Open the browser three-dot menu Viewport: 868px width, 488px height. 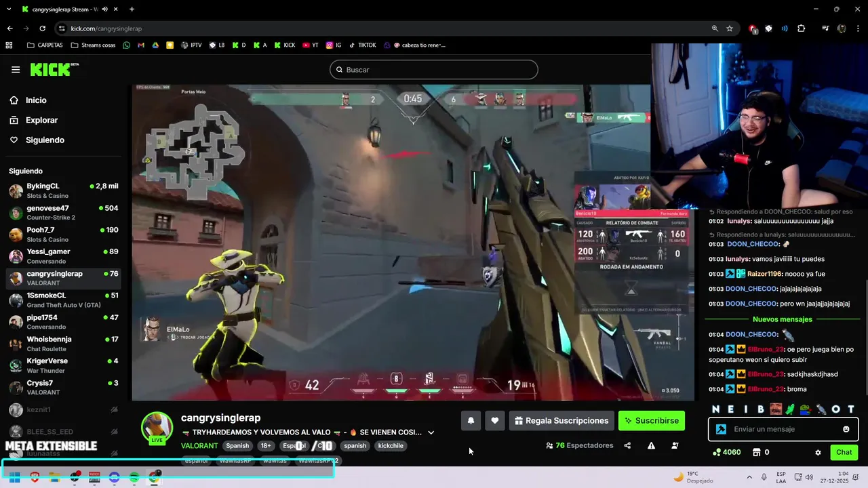858,28
